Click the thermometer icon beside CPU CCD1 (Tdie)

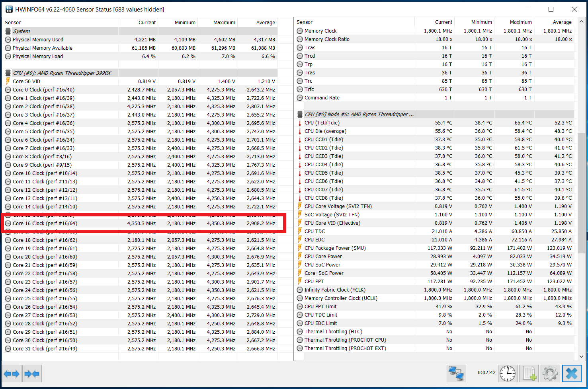[x=300, y=140]
